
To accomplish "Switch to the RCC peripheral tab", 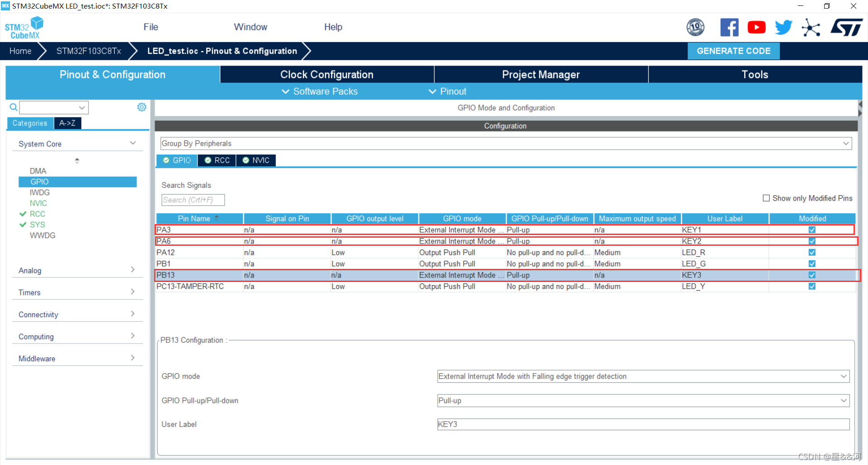I will point(217,160).
